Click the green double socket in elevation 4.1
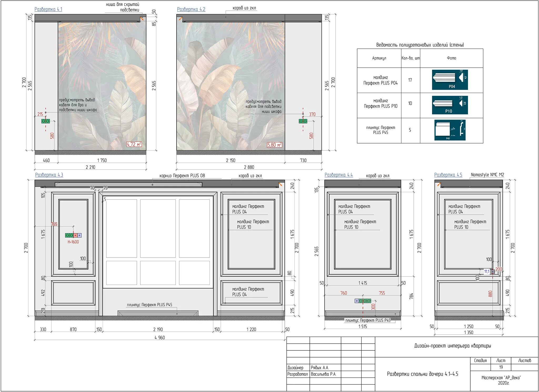The image size is (539, 392). point(46,121)
